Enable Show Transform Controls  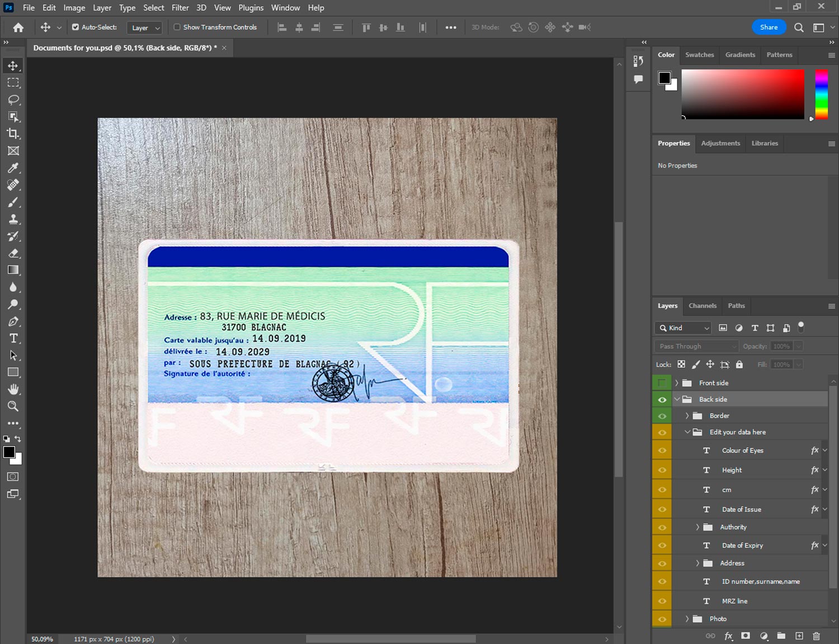click(x=177, y=27)
